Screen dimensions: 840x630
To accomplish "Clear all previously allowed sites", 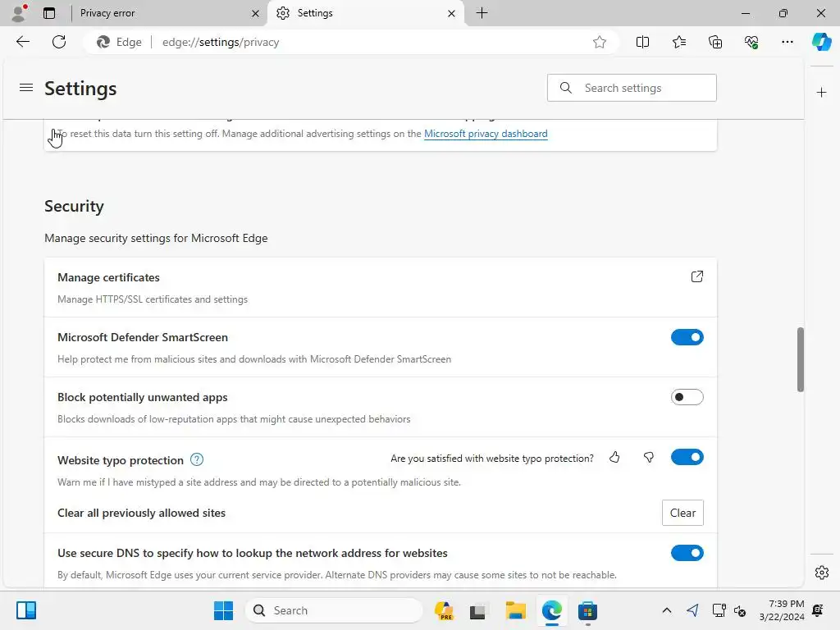I will [x=682, y=513].
